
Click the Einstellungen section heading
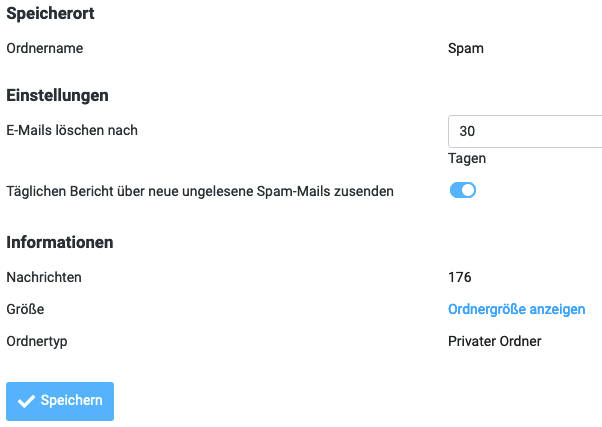point(57,96)
